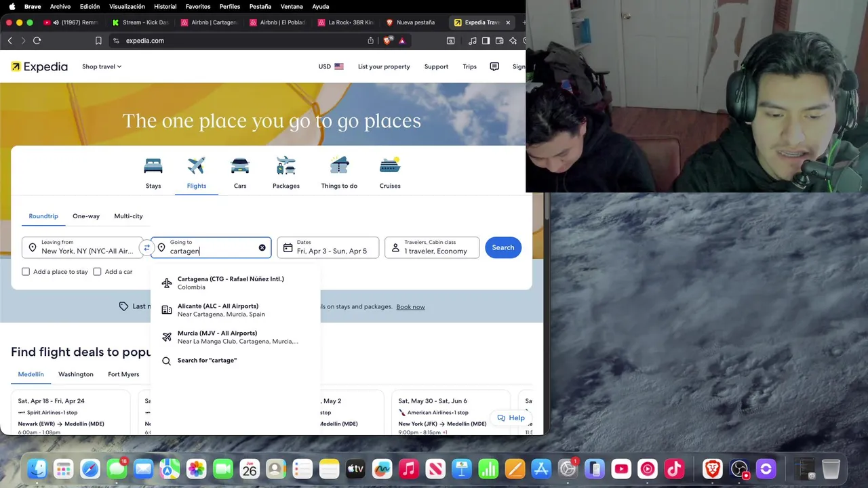The width and height of the screenshot is (868, 488).
Task: Switch to the Airbnb | Cartagena browser tab
Action: click(x=209, y=22)
